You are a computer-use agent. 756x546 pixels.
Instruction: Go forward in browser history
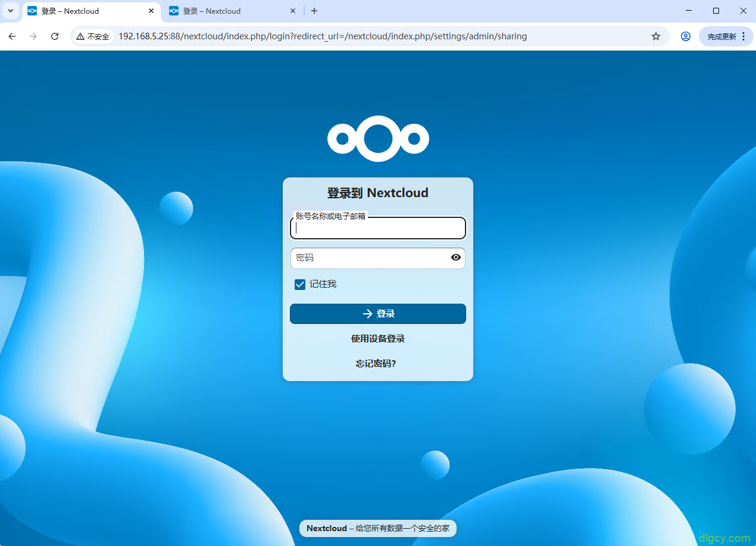pyautogui.click(x=33, y=36)
